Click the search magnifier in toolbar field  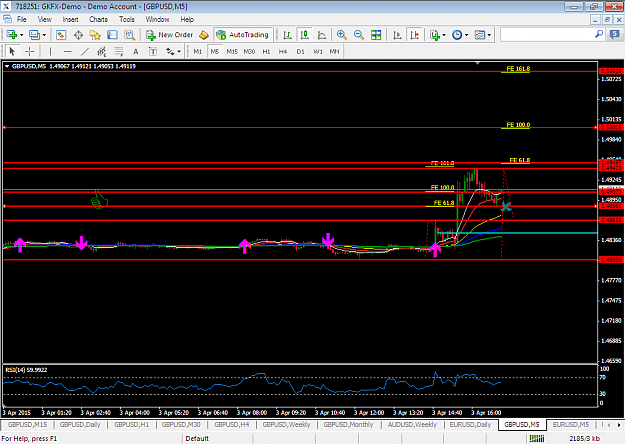(599, 35)
